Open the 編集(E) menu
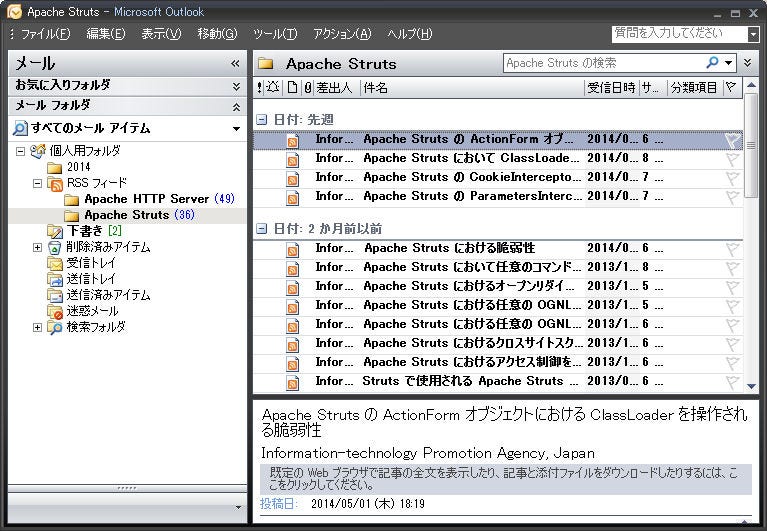767x531 pixels. pyautogui.click(x=106, y=34)
